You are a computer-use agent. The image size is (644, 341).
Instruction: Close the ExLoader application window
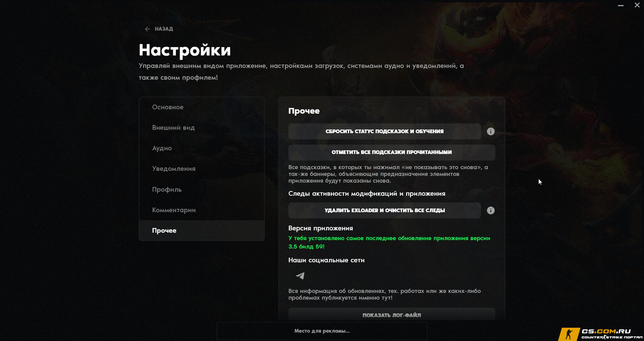point(638,5)
